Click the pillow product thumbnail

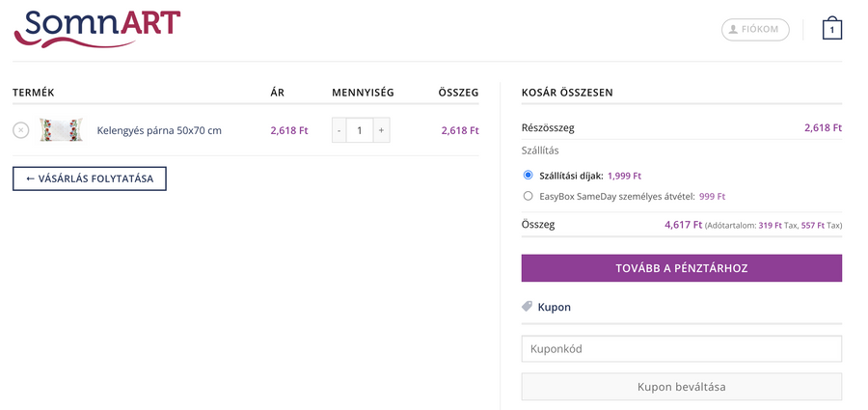[x=61, y=130]
